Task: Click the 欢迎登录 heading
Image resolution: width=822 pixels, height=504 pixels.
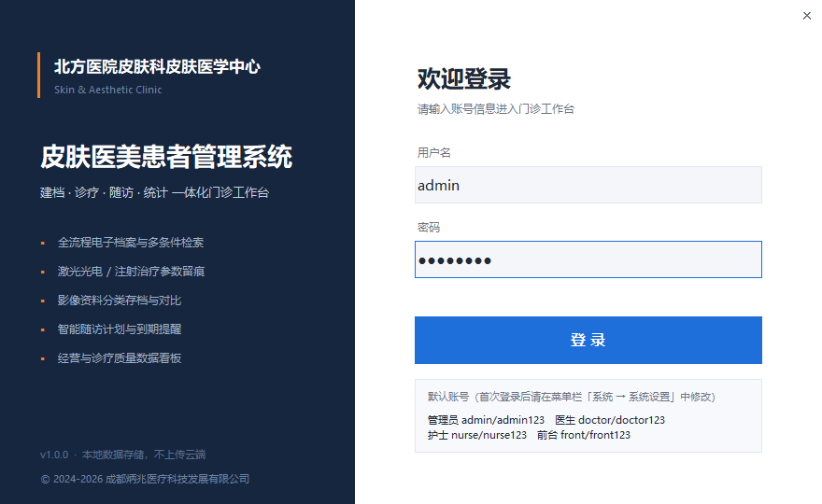Action: (x=464, y=79)
